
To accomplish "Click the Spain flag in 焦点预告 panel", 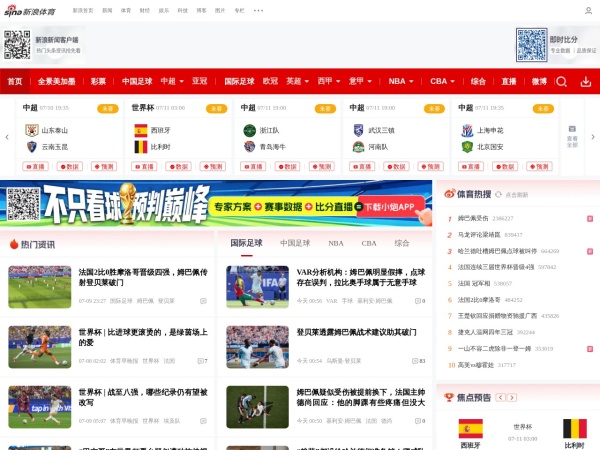I will point(470,429).
